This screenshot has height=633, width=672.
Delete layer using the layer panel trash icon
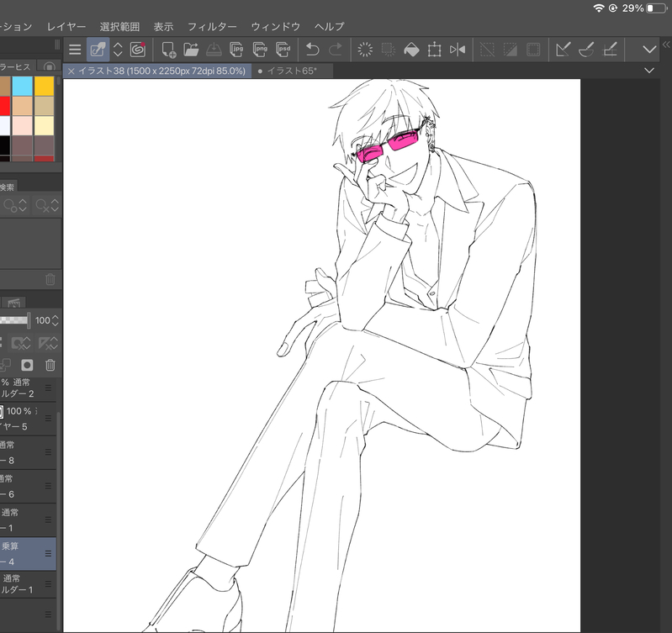click(x=50, y=365)
